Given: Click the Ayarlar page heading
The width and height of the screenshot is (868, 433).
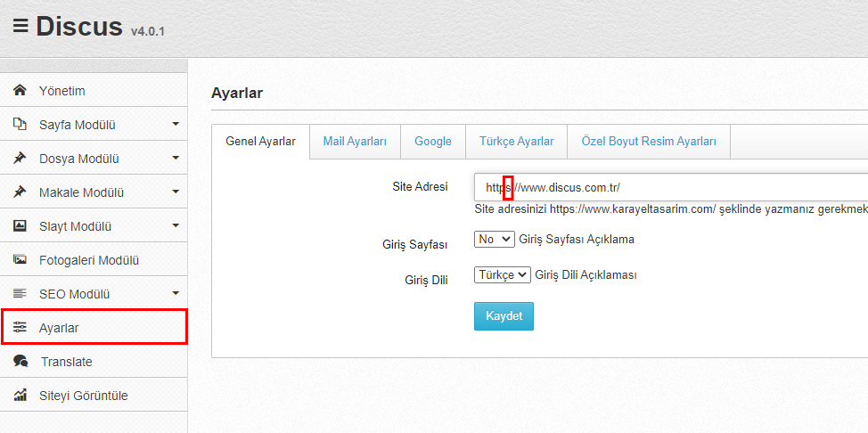Looking at the screenshot, I should (237, 93).
